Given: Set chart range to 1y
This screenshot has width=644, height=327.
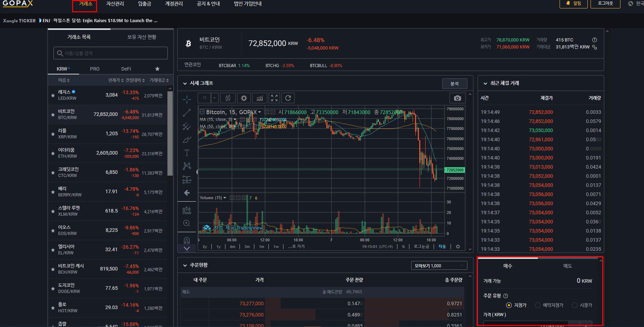Looking at the screenshot, I should tap(218, 247).
